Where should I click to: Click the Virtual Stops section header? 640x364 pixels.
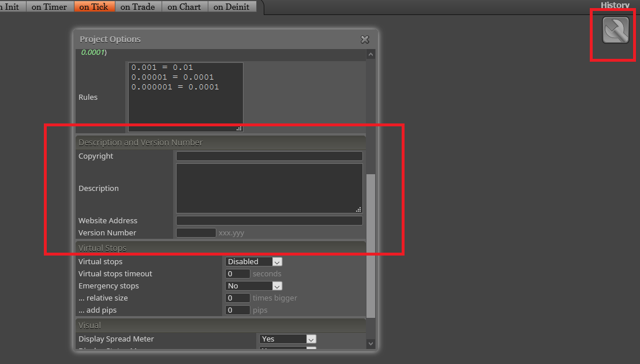220,247
